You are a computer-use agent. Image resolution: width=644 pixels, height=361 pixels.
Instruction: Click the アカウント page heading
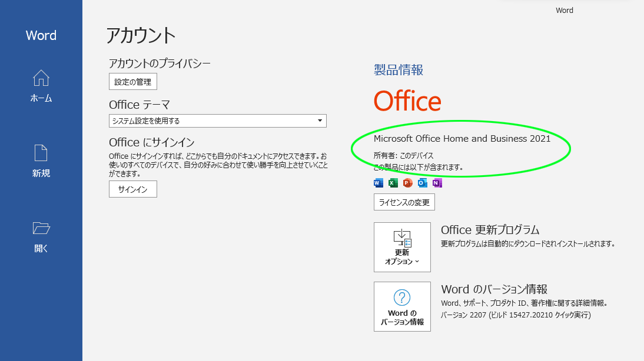point(141,35)
